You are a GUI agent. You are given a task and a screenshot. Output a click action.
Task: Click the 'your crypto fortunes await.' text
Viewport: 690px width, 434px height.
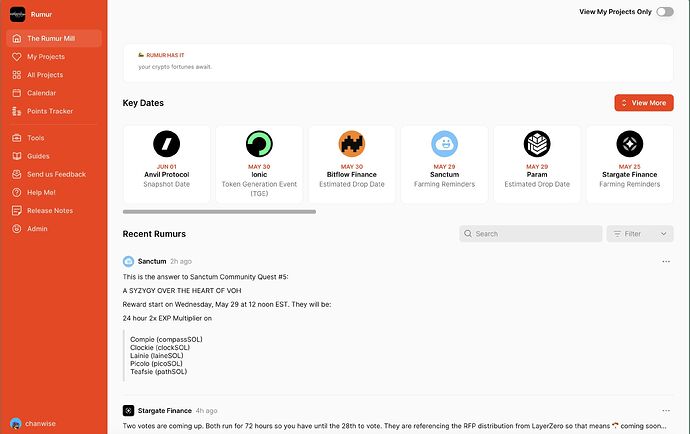click(175, 67)
